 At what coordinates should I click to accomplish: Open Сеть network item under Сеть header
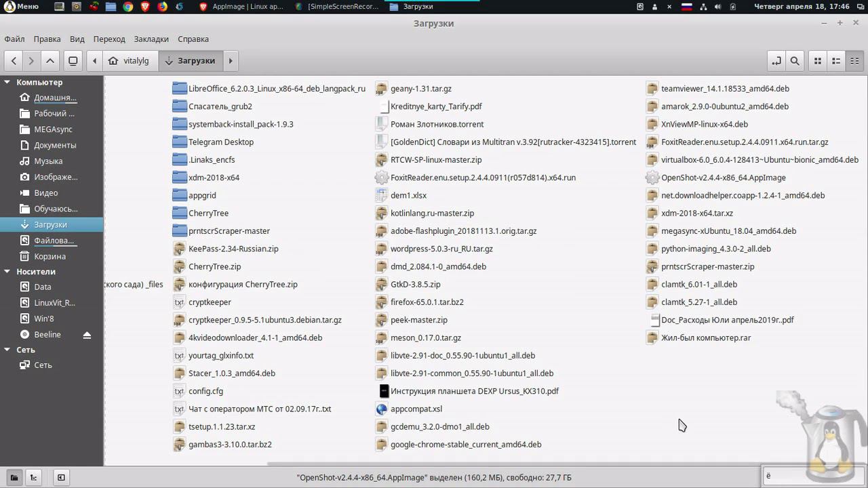point(52,365)
